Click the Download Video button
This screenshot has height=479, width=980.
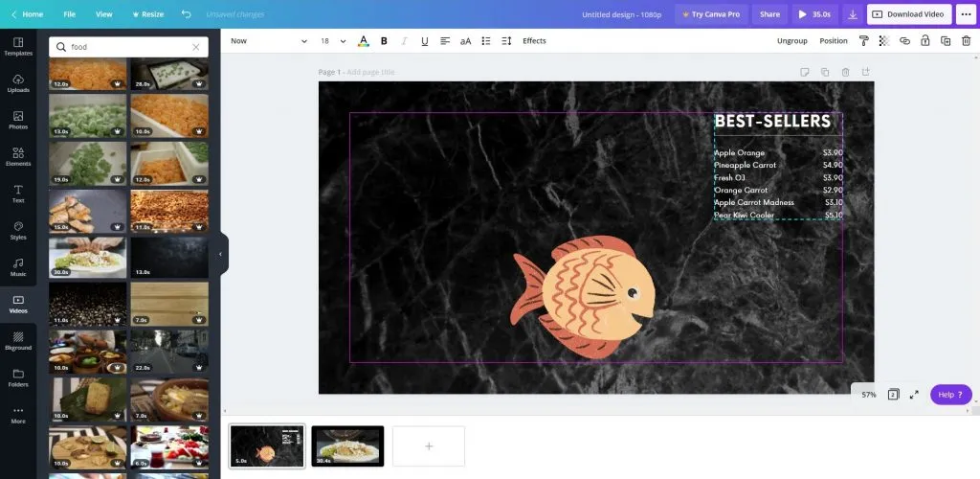(909, 13)
